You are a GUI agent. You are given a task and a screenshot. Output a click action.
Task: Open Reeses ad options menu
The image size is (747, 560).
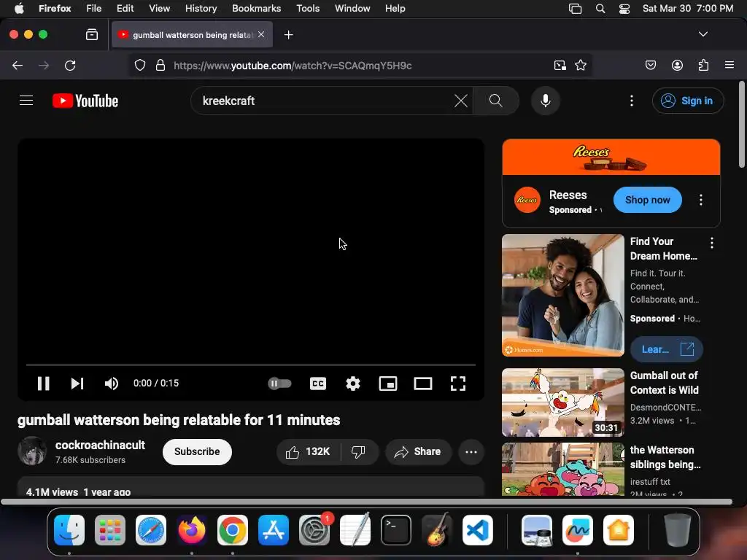click(x=701, y=200)
